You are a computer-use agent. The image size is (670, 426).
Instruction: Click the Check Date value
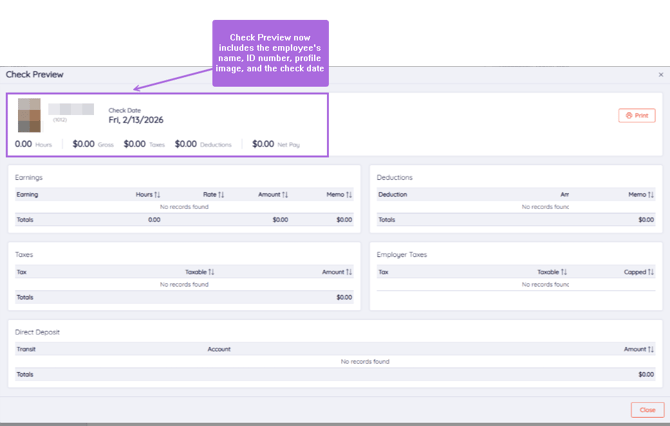(x=136, y=120)
